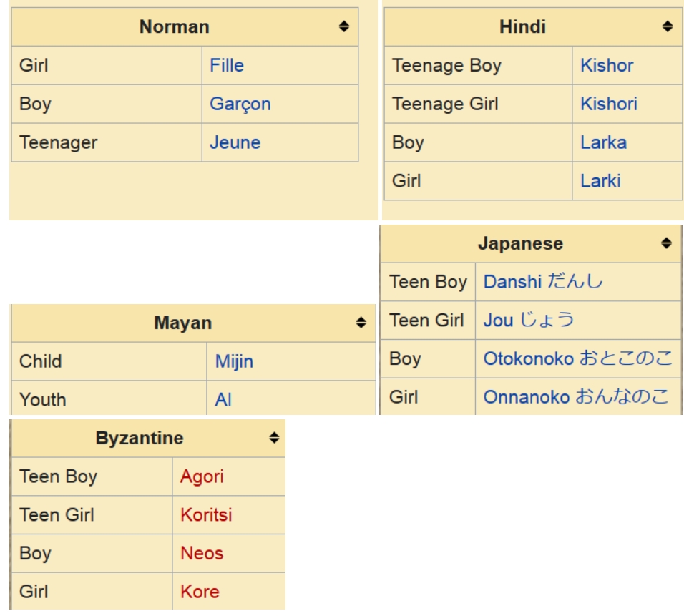684x616 pixels.
Task: Select the Byzantine column header
Action: [x=148, y=438]
